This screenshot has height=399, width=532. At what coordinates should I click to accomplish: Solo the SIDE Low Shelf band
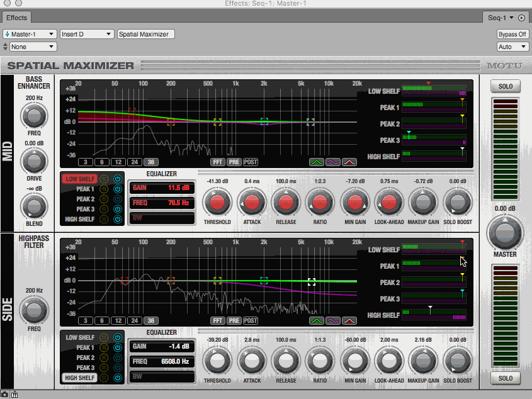tap(104, 337)
